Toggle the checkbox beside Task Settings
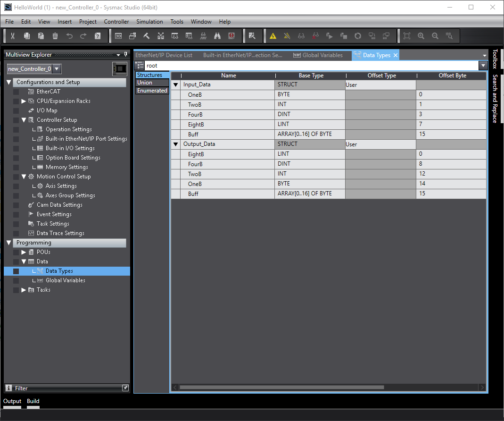Viewport: 504px width, 421px height. (x=16, y=224)
